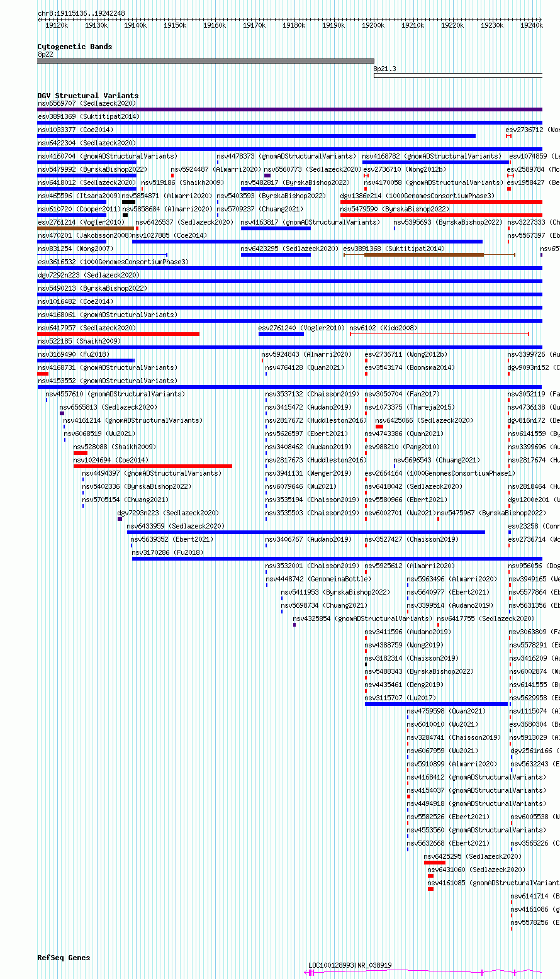Click variant nsv831254 (Wong2007)
The width and height of the screenshot is (560, 979).
pos(76,249)
